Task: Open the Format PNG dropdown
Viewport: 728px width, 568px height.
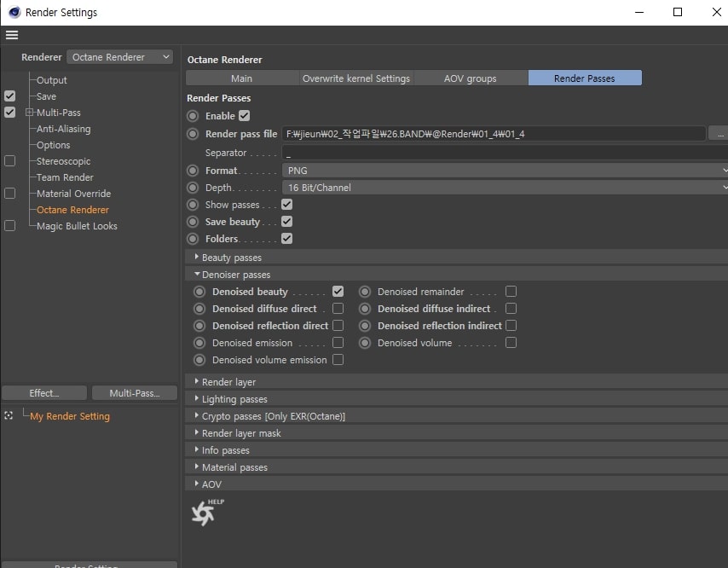Action: click(505, 171)
